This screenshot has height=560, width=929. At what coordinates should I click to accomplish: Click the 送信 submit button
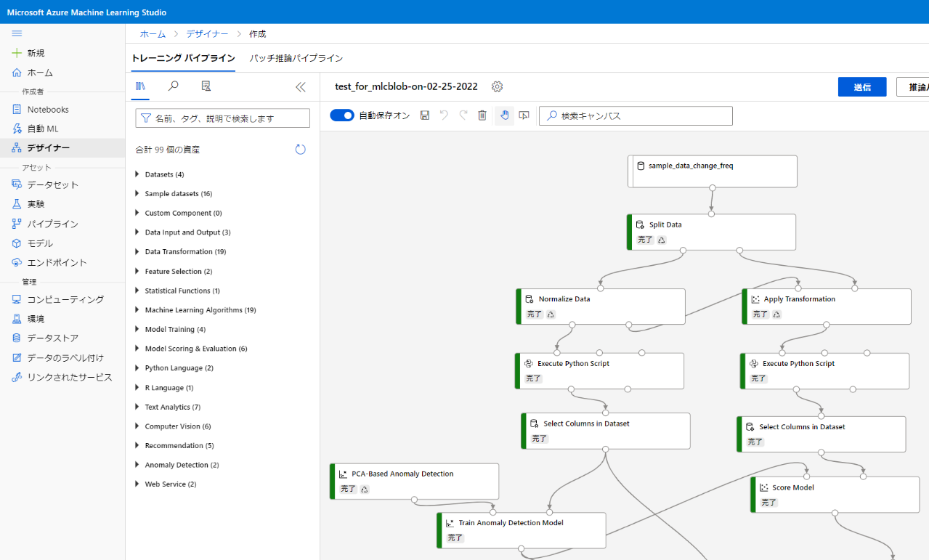(x=862, y=87)
